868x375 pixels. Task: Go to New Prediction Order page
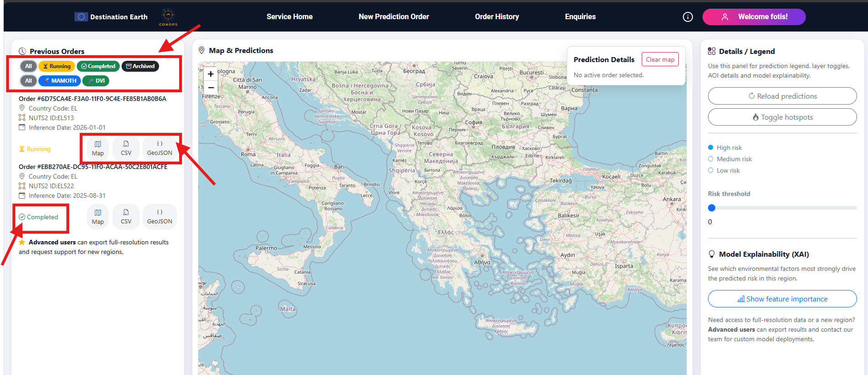[394, 17]
